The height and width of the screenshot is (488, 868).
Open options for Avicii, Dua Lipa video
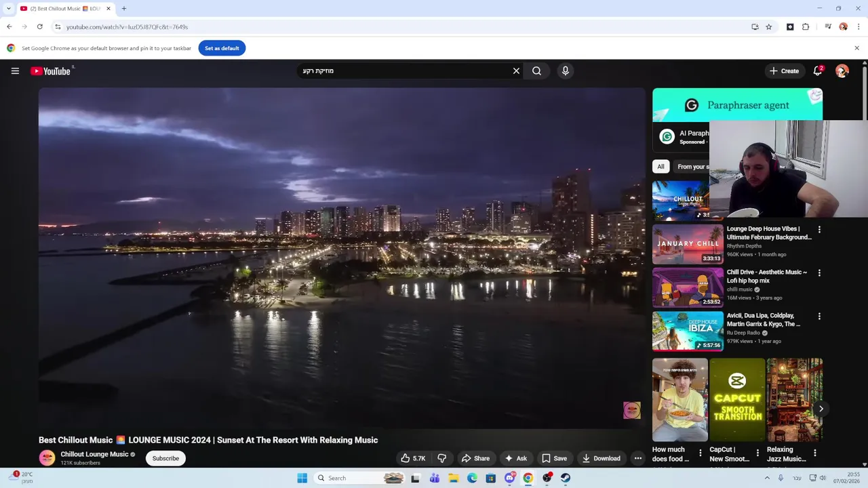[x=819, y=317]
